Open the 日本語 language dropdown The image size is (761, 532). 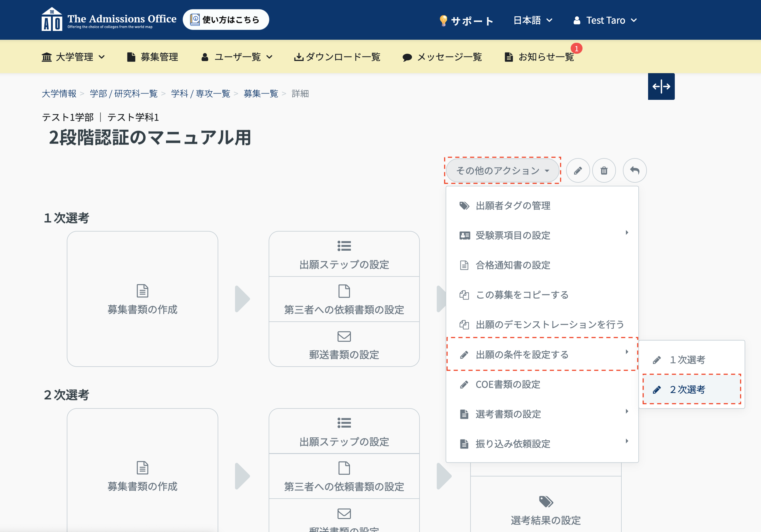(533, 21)
